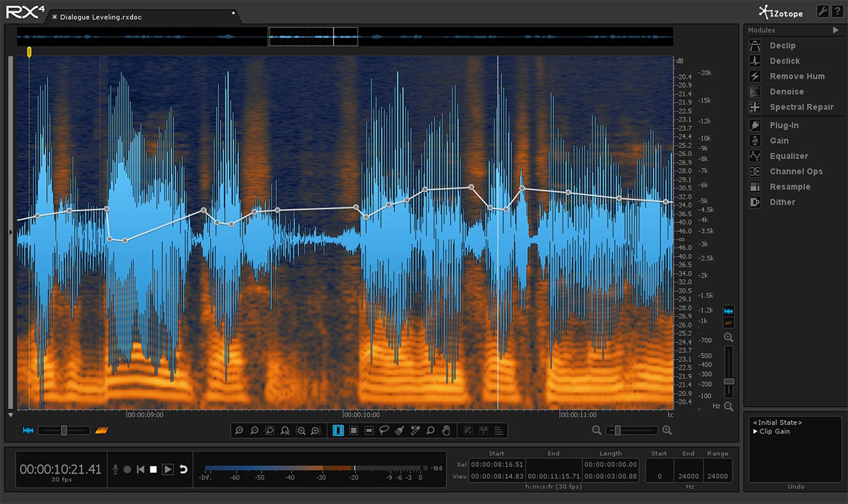Toggle the Time selection mode
Viewport: 848px width, 504px height.
click(x=339, y=430)
